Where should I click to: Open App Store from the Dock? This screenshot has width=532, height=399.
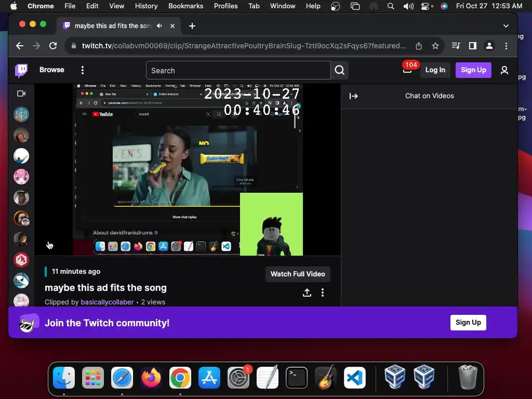tap(209, 378)
